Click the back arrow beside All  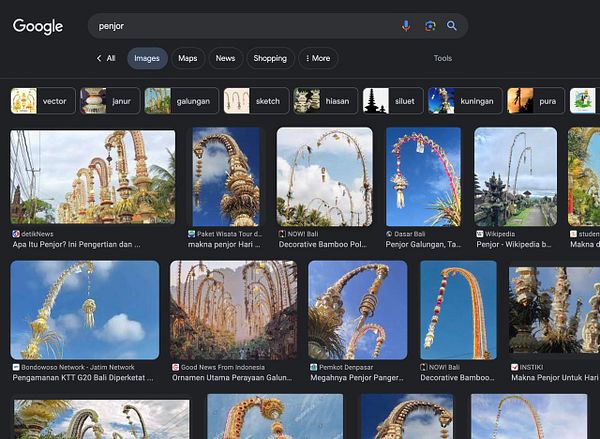pos(99,58)
